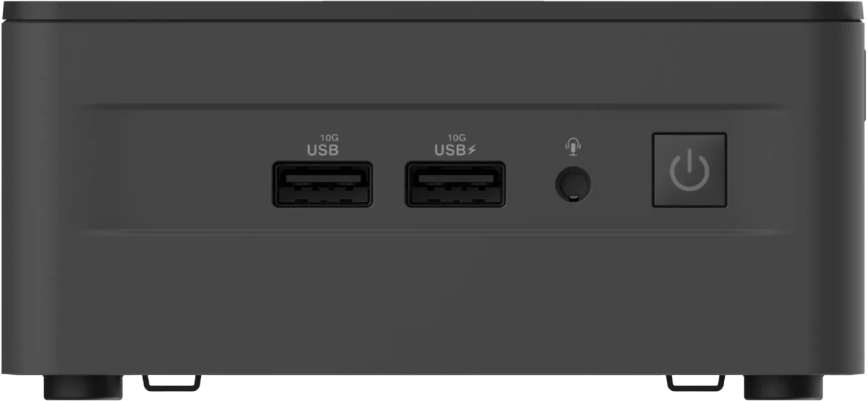Click the right wire mounting loop

click(694, 381)
